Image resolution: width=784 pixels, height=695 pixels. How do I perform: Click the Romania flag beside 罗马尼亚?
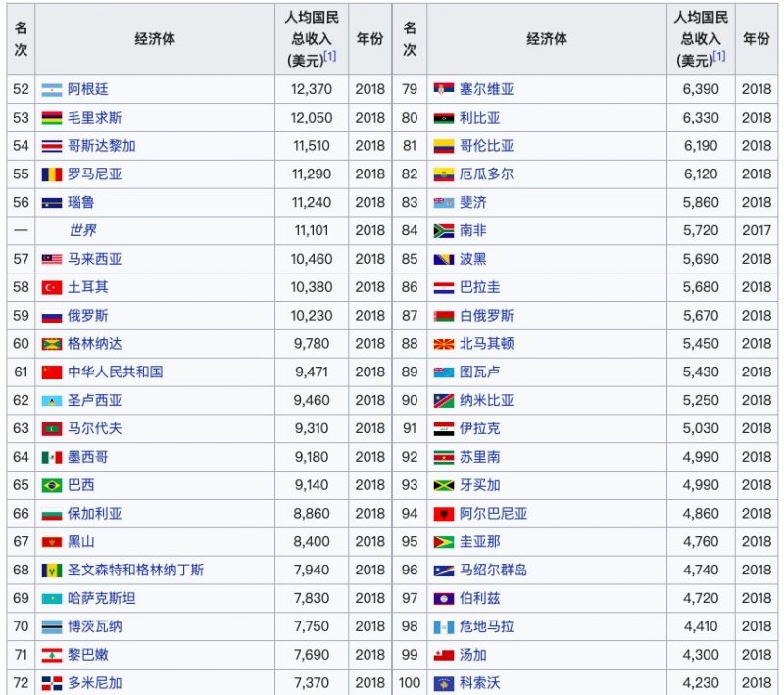(x=52, y=174)
